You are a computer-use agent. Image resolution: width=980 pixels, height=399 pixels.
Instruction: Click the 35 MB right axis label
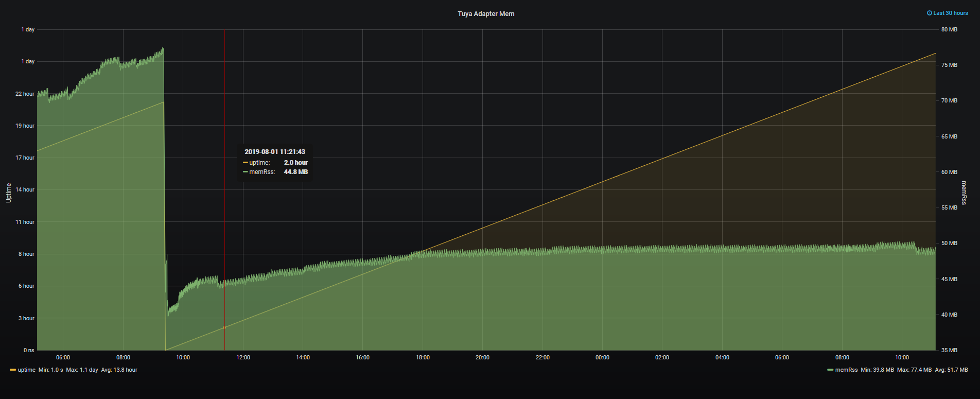(949, 350)
